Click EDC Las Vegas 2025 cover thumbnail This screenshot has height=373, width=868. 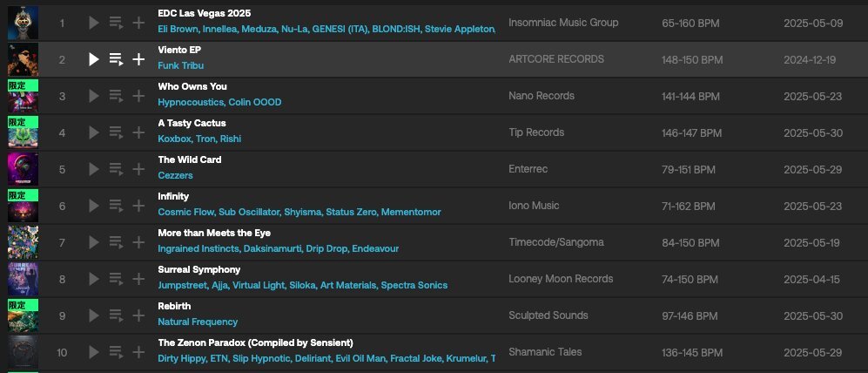[23, 23]
